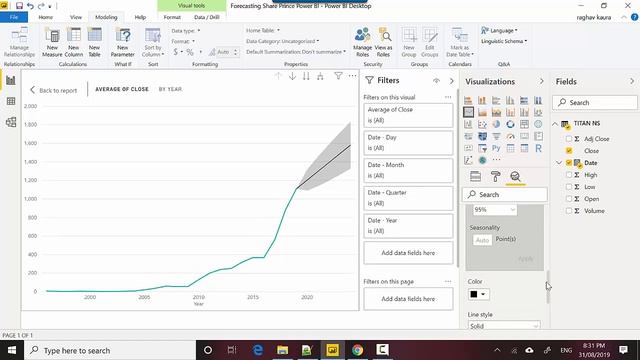
Task: Open the Average of Close filter card
Action: pos(408,115)
